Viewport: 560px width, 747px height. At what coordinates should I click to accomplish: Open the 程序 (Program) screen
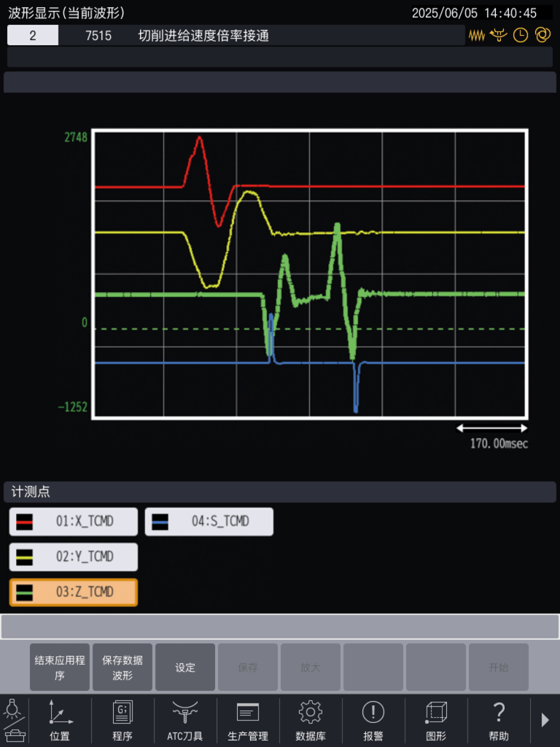122,721
